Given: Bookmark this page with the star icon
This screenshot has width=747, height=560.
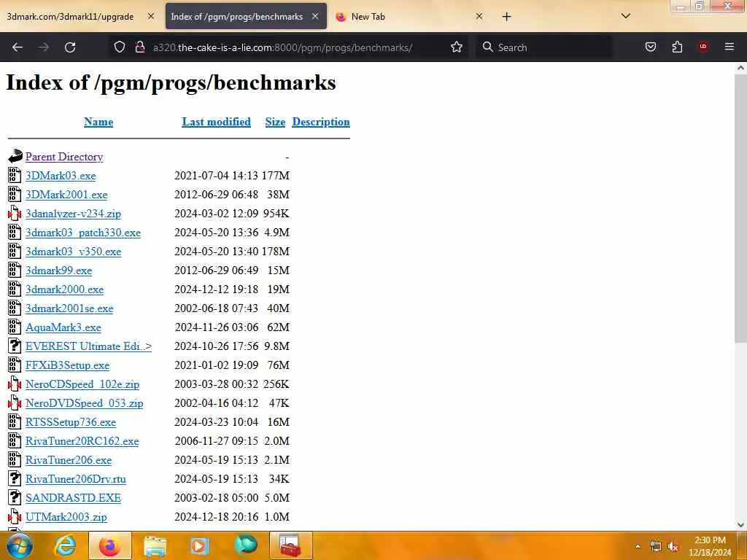Looking at the screenshot, I should (457, 47).
